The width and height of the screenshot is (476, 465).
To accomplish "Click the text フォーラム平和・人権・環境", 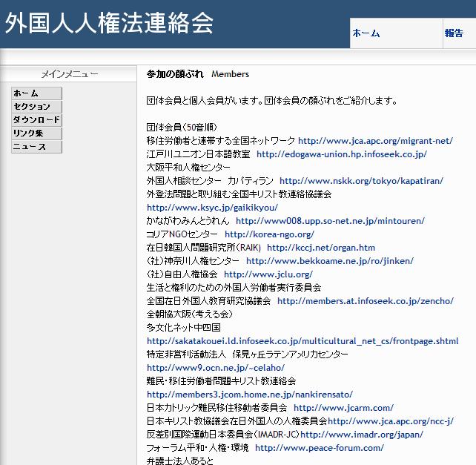I will click(198, 448).
